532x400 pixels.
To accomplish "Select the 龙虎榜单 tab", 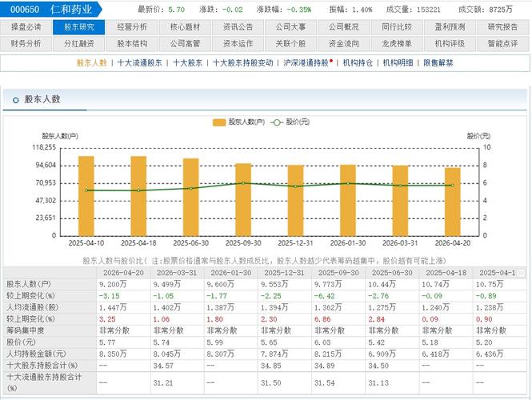I will (397, 44).
